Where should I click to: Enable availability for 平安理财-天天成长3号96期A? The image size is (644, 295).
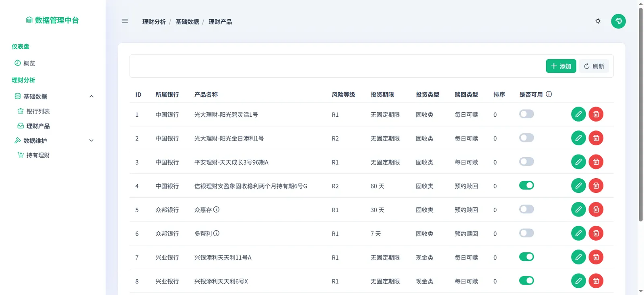526,161
